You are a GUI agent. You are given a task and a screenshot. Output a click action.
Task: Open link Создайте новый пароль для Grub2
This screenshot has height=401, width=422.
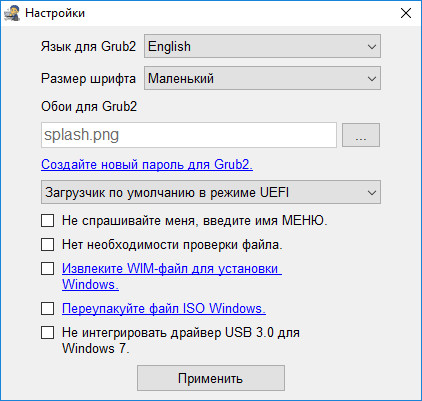147,164
